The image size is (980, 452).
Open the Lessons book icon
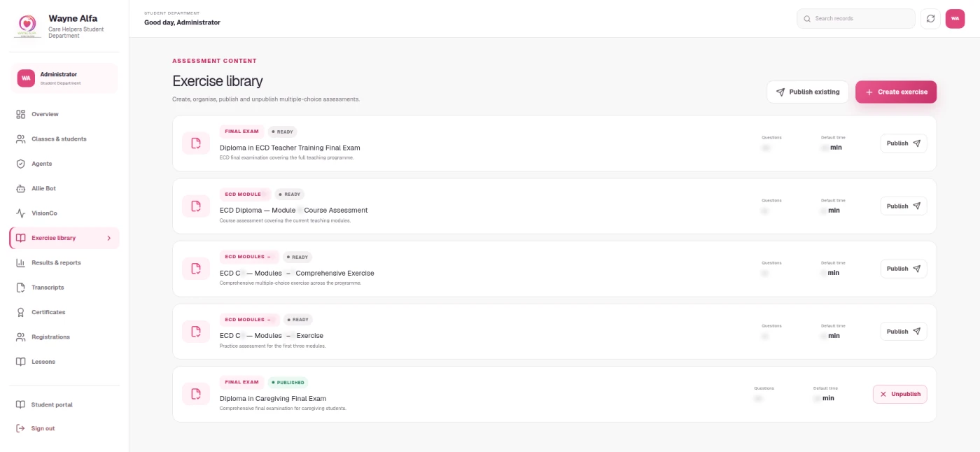pos(21,362)
